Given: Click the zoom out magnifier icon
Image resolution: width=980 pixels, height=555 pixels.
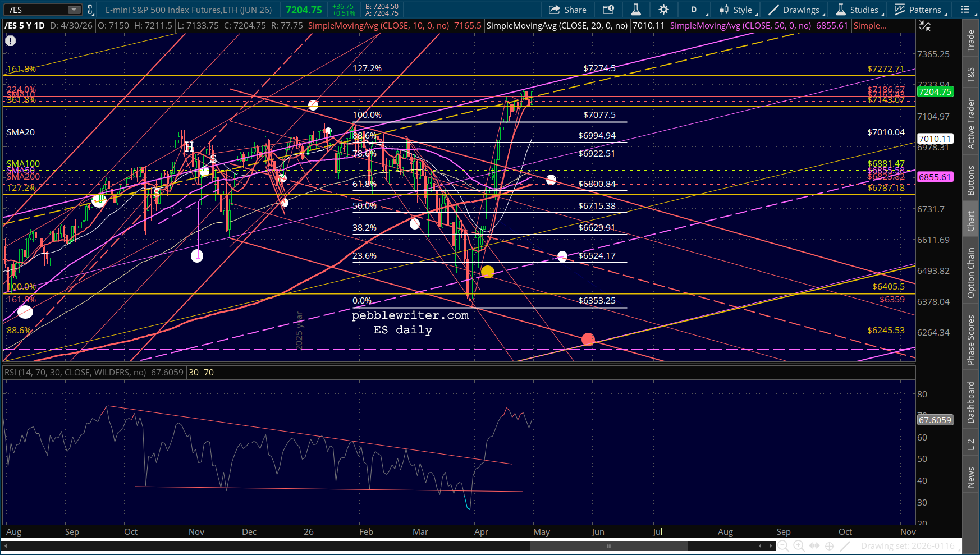Looking at the screenshot, I should 783,546.
